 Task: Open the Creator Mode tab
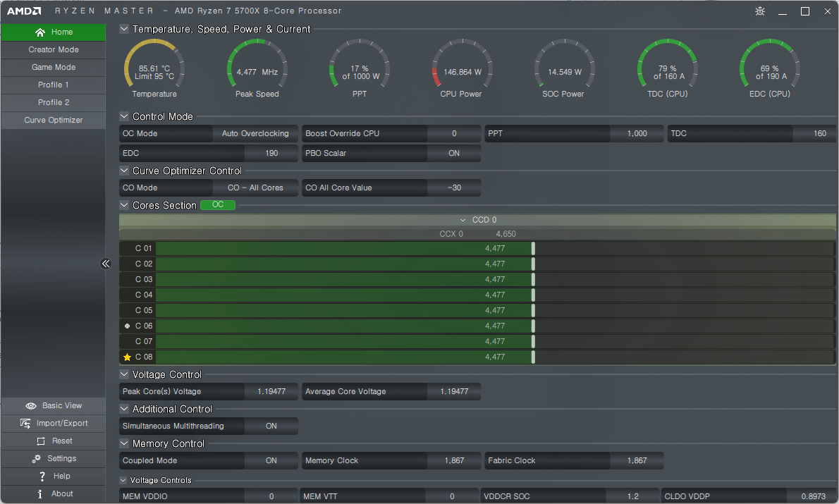(54, 50)
